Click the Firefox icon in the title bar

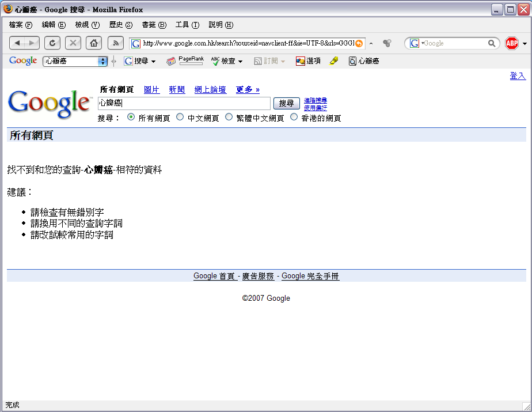8,9
